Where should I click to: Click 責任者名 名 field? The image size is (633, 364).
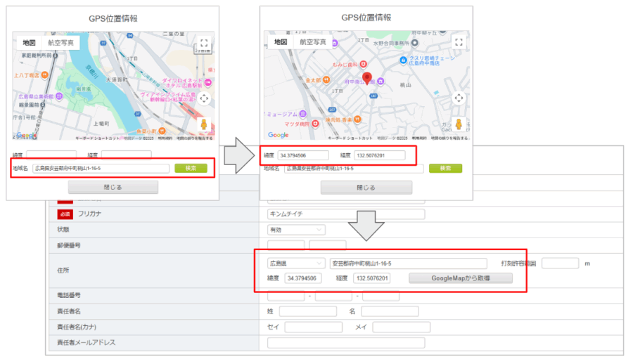[390, 311]
